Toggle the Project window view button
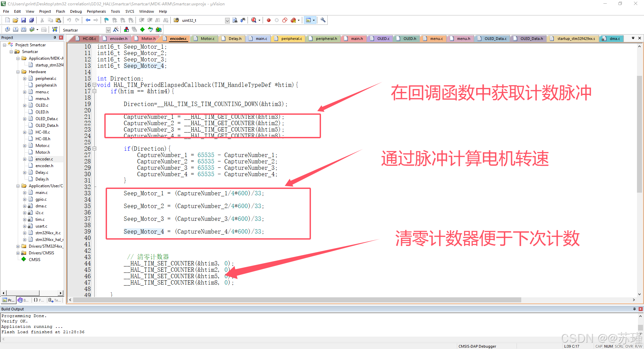 [x=308, y=20]
